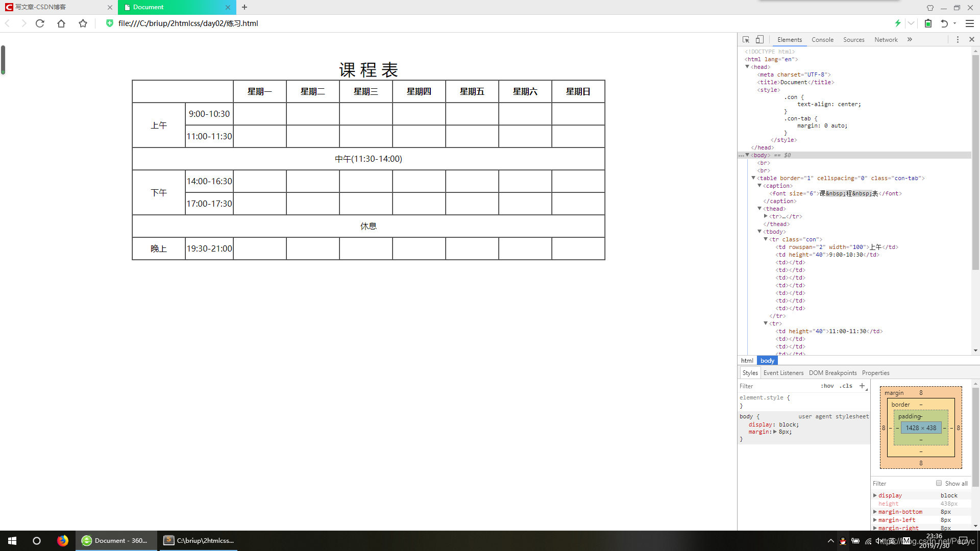
Task: Open the DevTools Network tab
Action: pos(886,40)
